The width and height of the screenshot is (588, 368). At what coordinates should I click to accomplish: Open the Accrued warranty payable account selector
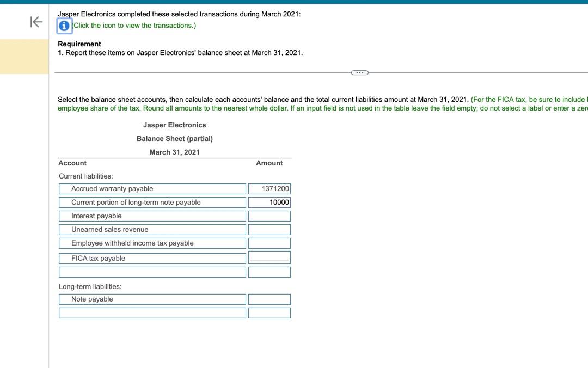152,188
